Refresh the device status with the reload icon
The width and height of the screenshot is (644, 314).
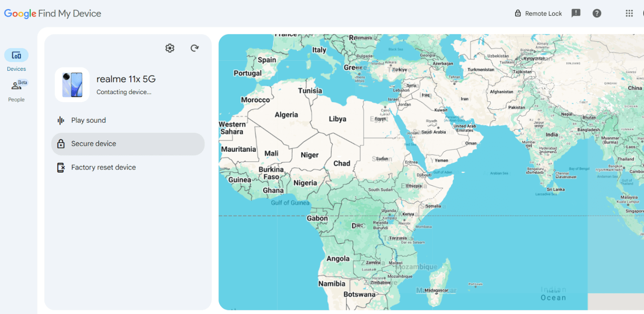[195, 48]
